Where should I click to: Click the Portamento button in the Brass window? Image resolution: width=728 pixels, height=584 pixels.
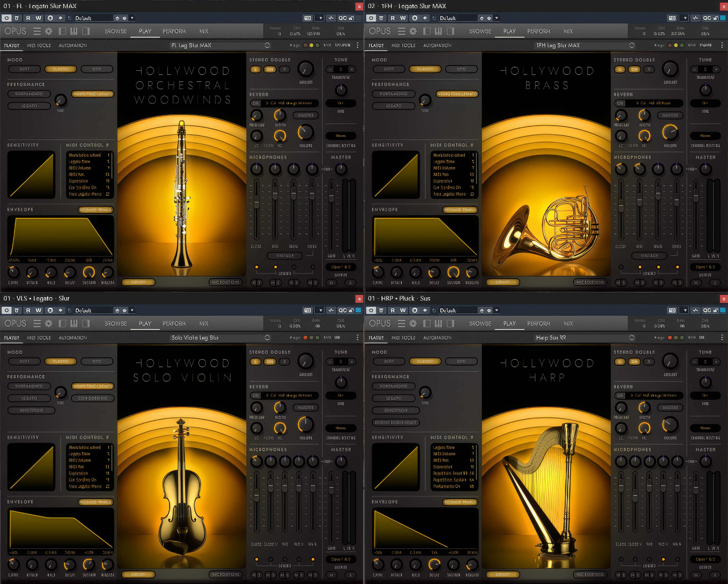393,94
